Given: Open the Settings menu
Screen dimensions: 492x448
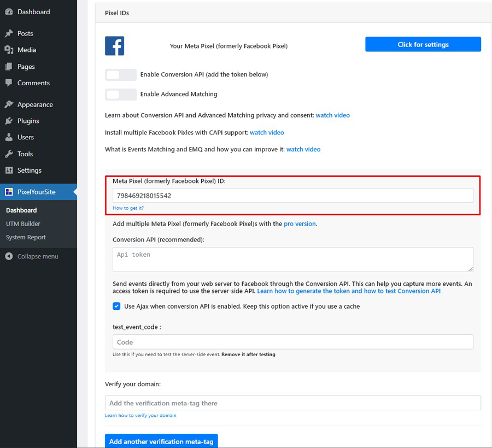Looking at the screenshot, I should point(30,170).
